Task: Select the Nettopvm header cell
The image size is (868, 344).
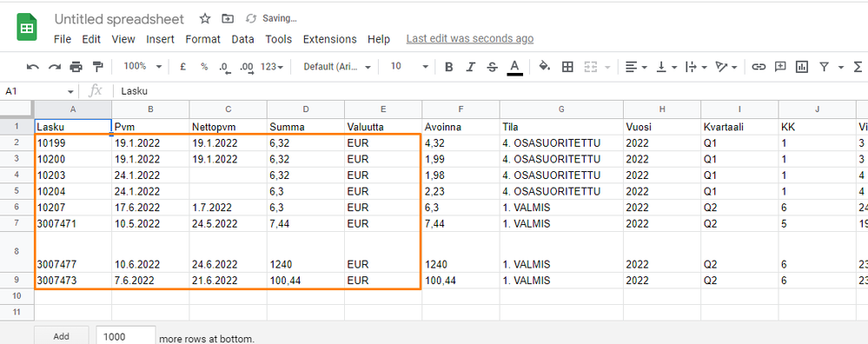Action: point(228,127)
